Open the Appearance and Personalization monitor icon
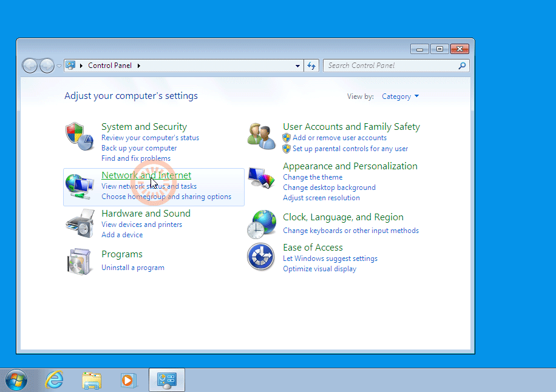 (x=262, y=177)
